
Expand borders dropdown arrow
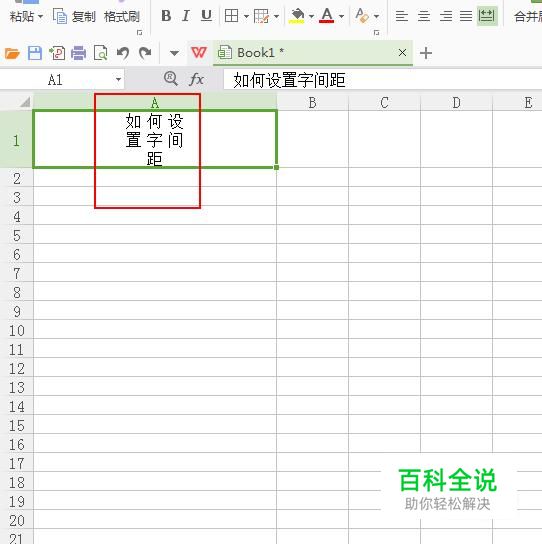coord(246,16)
